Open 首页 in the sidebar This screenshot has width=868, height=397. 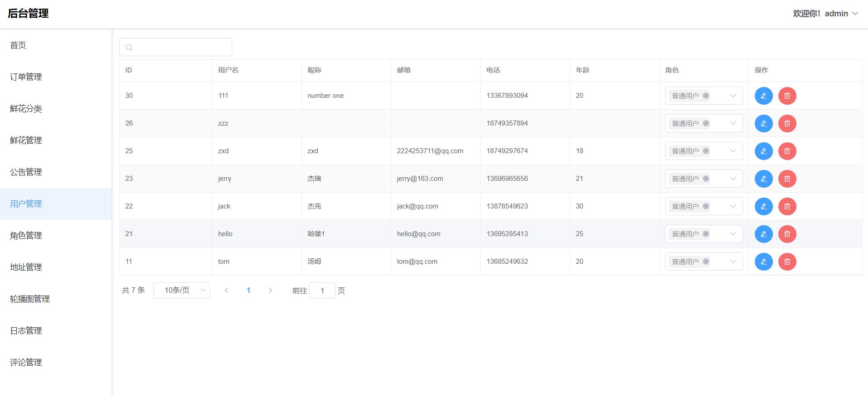56,45
